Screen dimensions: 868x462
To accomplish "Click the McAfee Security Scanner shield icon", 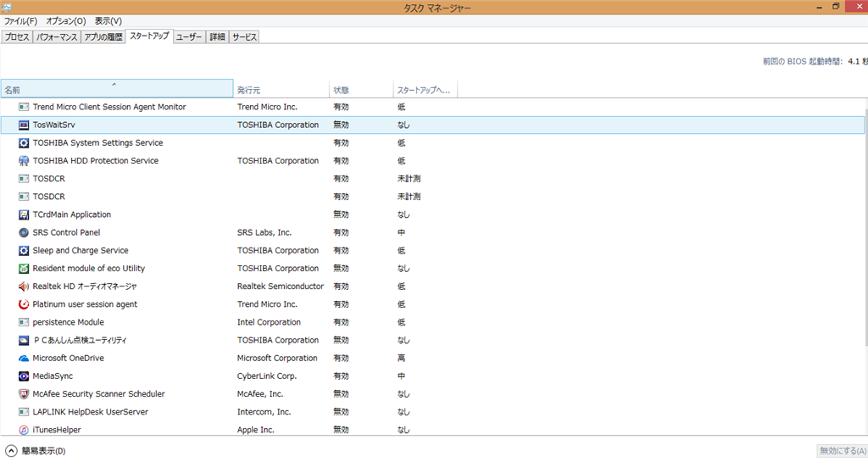I will [23, 394].
